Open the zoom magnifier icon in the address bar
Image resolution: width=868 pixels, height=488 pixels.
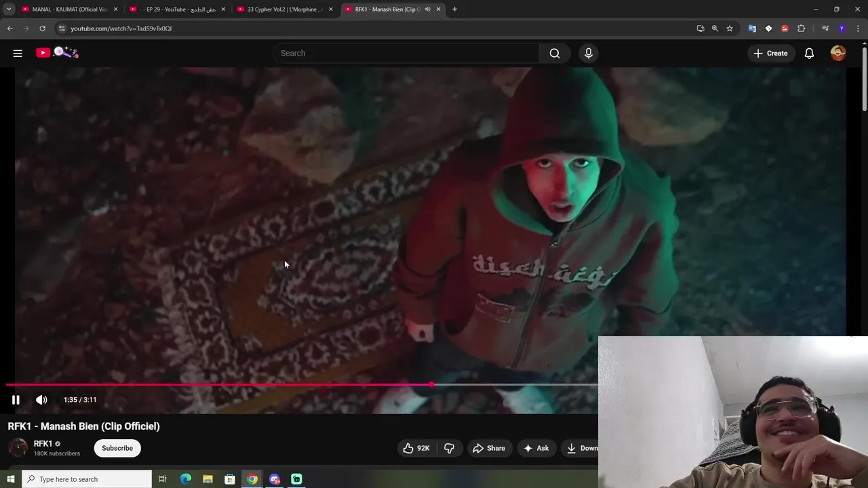(x=715, y=28)
